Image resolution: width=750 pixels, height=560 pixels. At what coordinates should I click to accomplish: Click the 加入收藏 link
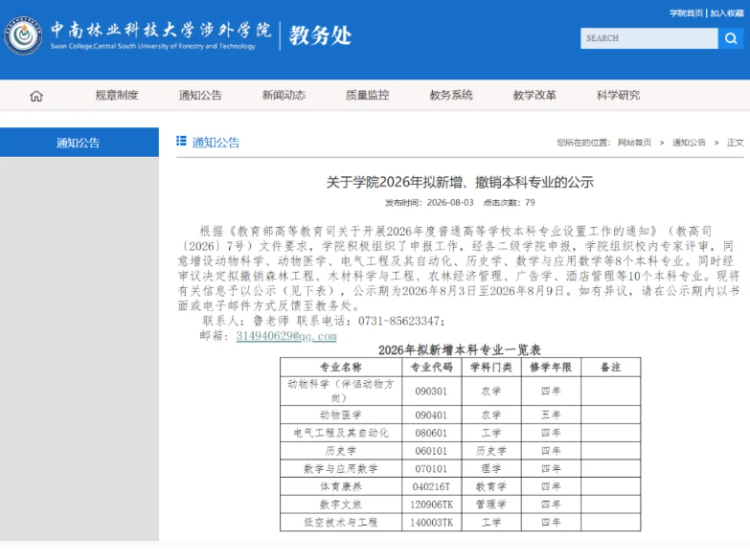click(727, 13)
